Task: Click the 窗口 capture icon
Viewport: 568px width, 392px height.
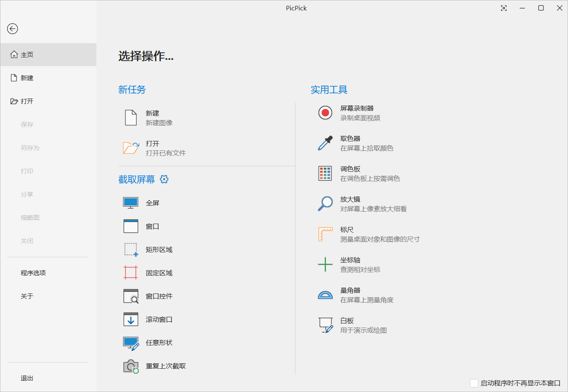Action: tap(131, 226)
